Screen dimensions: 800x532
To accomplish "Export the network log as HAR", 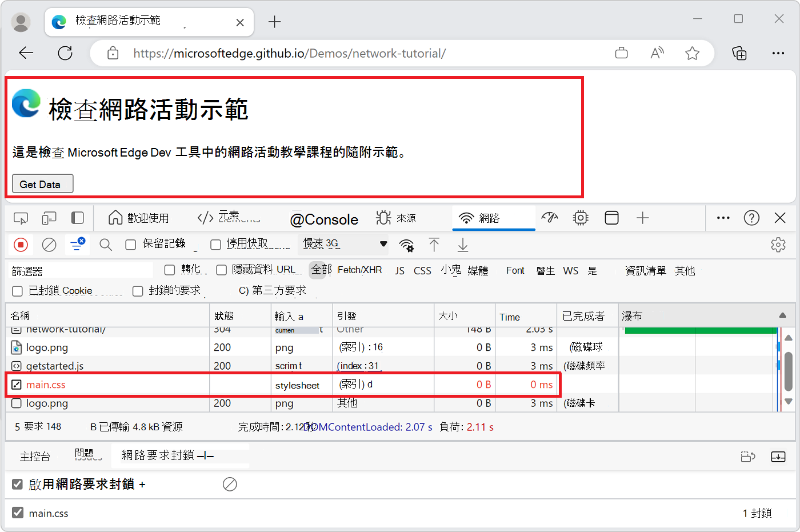I will coord(462,244).
